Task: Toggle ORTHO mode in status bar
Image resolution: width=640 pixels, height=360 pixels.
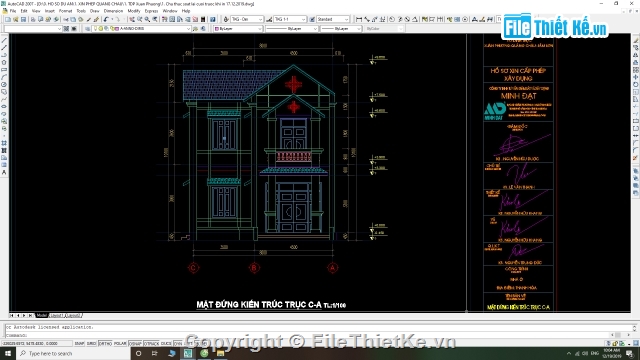Action: click(x=105, y=344)
